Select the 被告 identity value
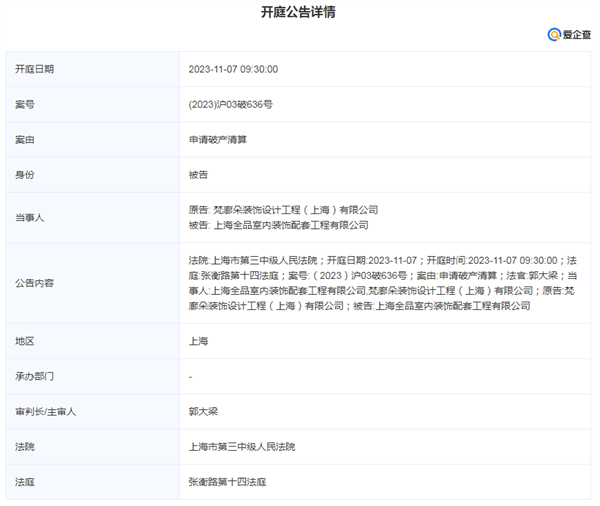600x506 pixels. [198, 175]
